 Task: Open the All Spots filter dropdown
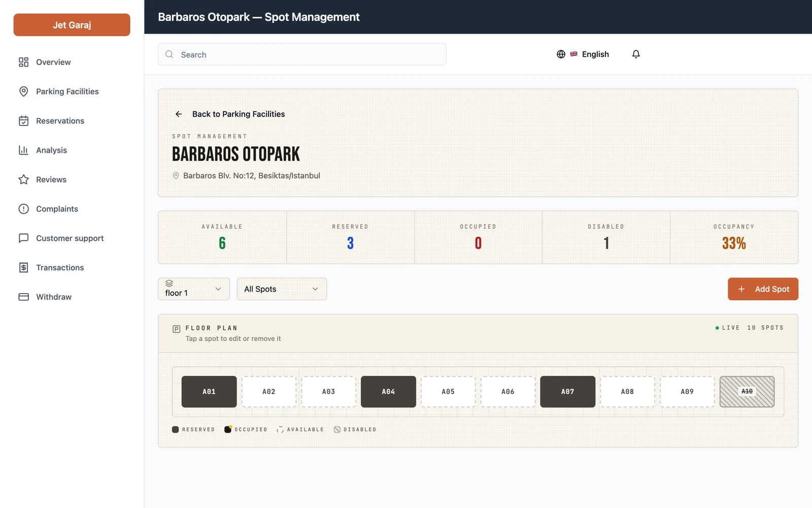click(282, 289)
